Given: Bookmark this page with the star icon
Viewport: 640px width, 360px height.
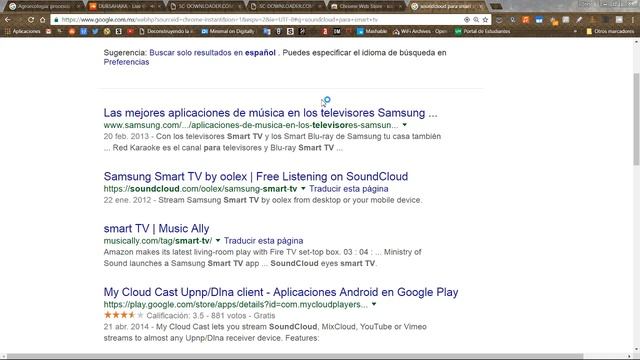Looking at the screenshot, I should click(x=485, y=20).
